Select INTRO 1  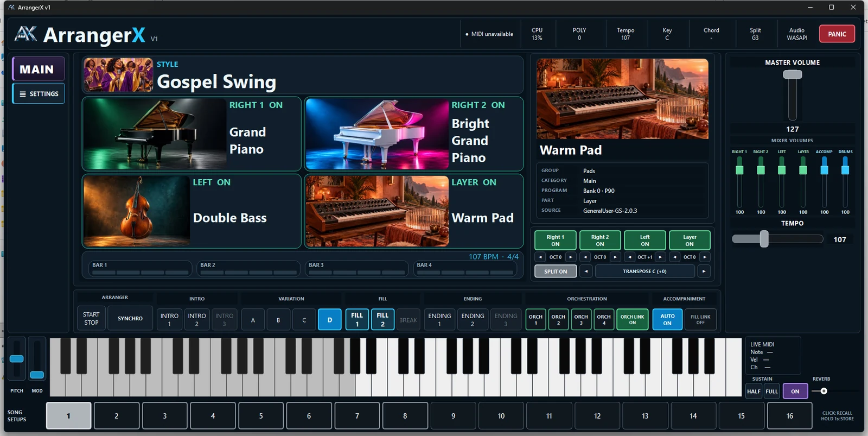tap(169, 319)
